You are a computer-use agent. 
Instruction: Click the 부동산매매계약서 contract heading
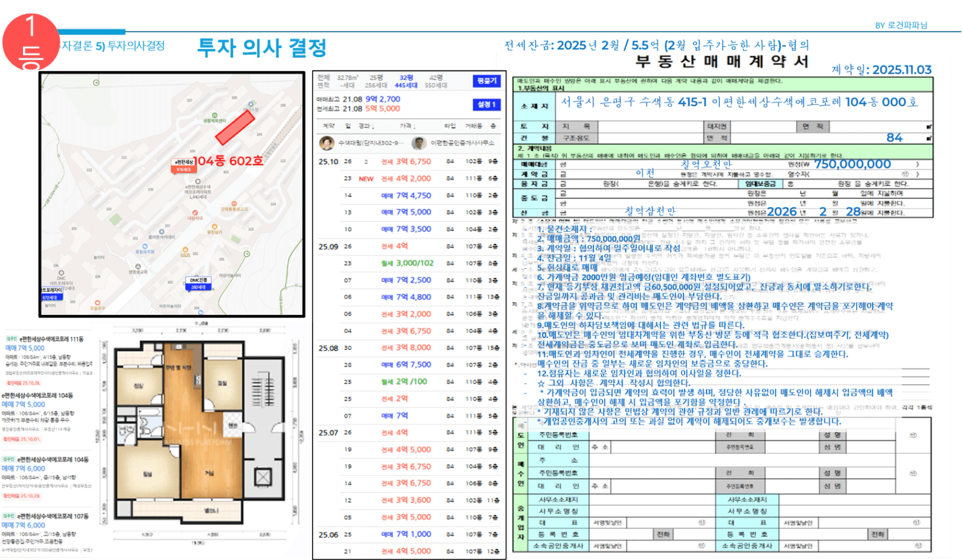click(x=722, y=61)
